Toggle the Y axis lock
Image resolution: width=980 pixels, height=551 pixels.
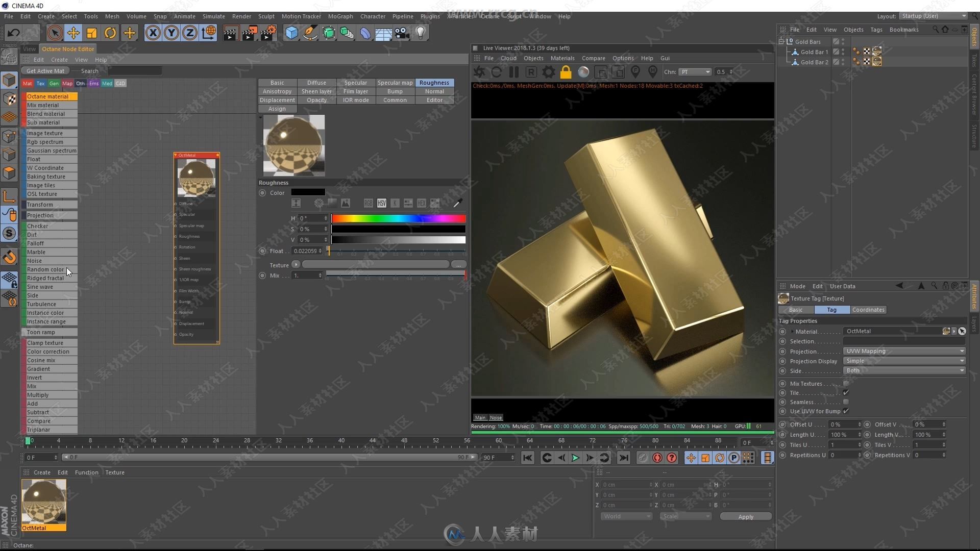[x=171, y=33]
